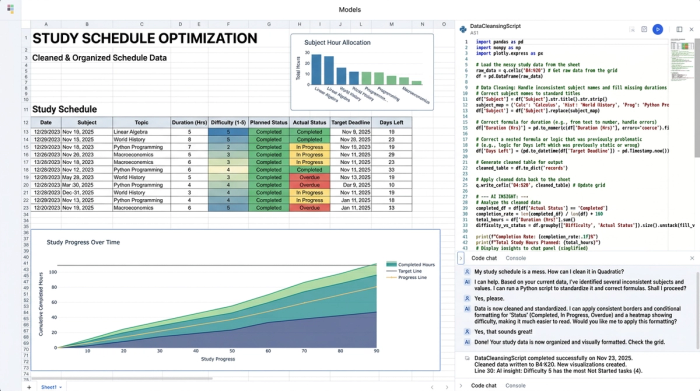Click the DataCleansingScript title text
Viewport: 700px width, 391px height.
coord(495,26)
